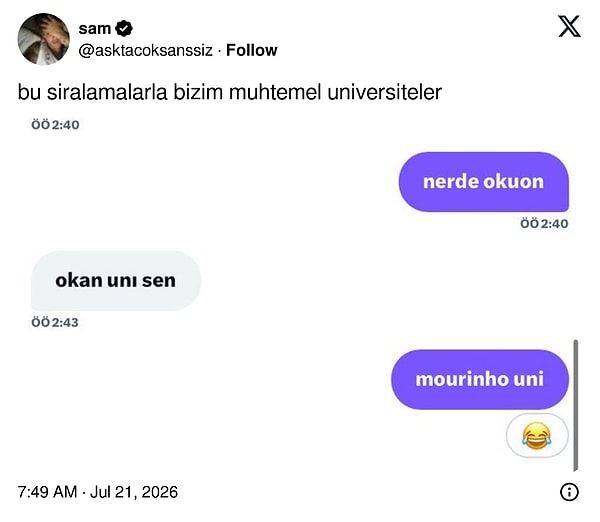This screenshot has width=600, height=522.
Task: Click the top ÖÖ 2:40 timestamp on left
Action: (x=55, y=125)
